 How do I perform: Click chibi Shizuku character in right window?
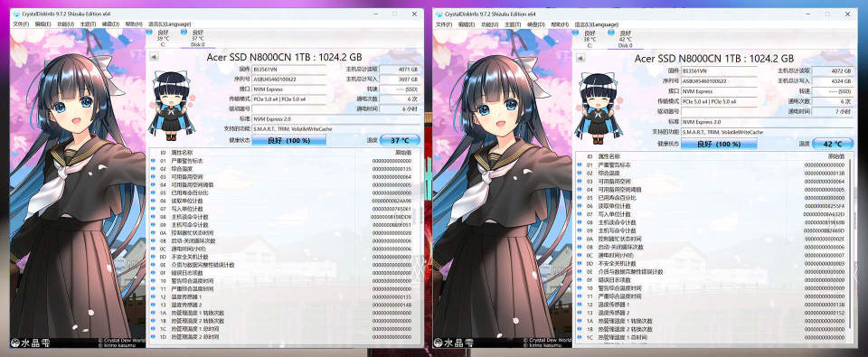(x=599, y=107)
